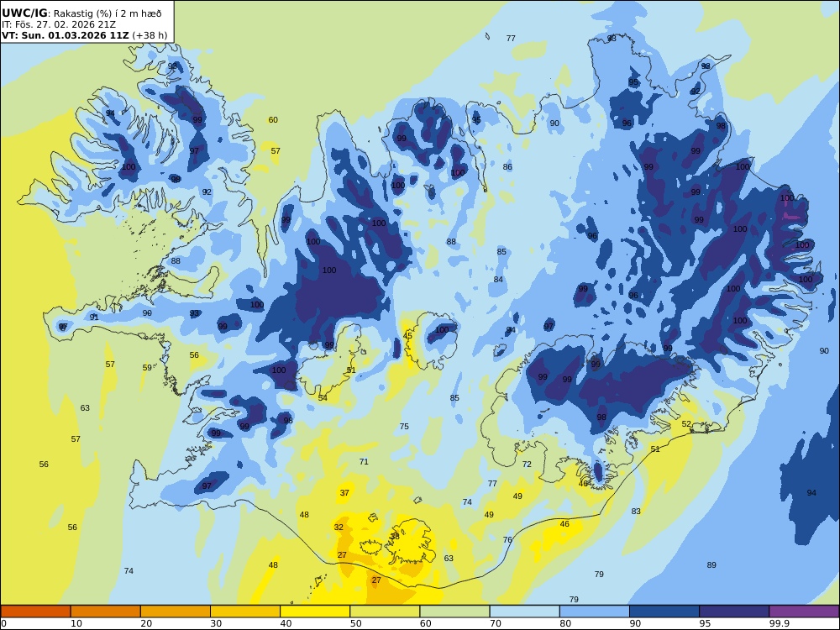The height and width of the screenshot is (630, 840).
Task: Select the "37" humidity value on the map
Action: click(344, 493)
